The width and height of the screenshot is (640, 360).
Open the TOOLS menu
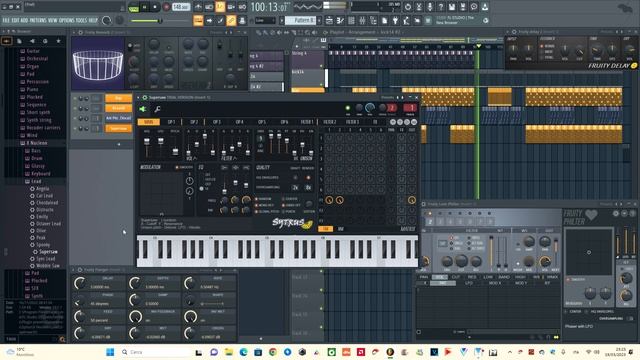(x=81, y=20)
